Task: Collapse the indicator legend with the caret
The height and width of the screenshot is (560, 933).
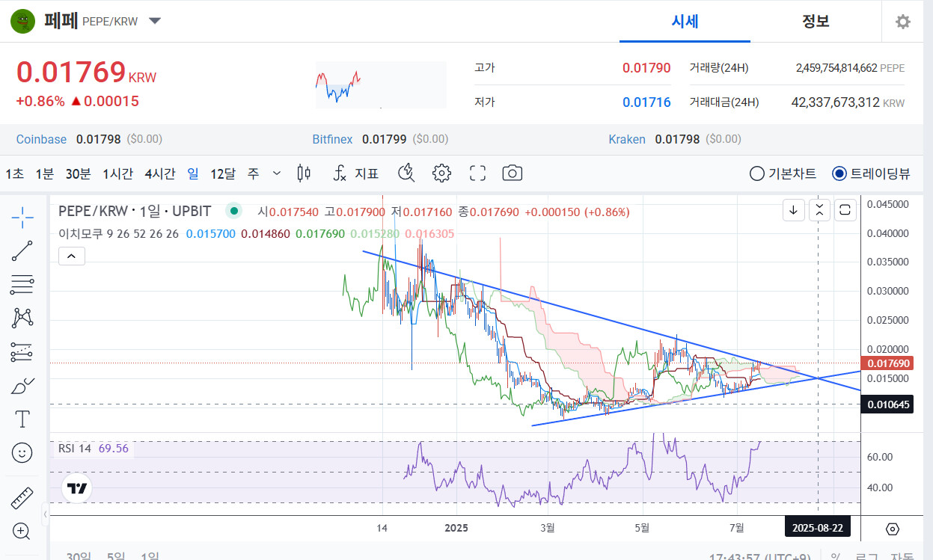Action: point(71,256)
